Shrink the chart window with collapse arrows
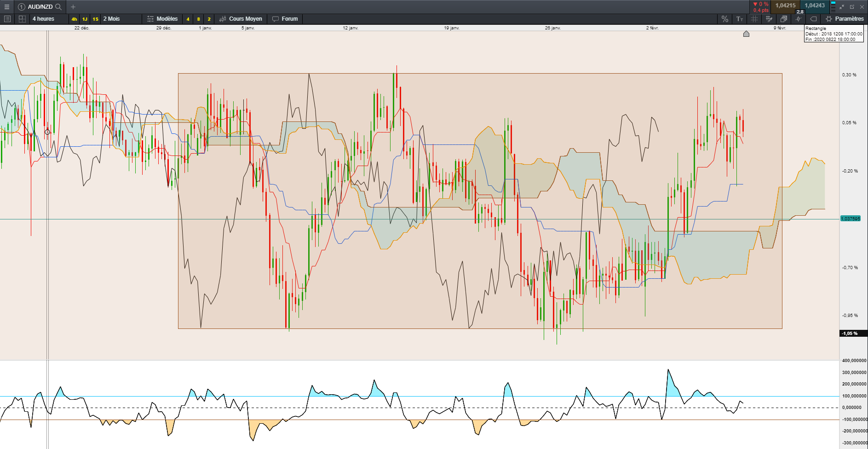This screenshot has height=449, width=868. (x=842, y=7)
